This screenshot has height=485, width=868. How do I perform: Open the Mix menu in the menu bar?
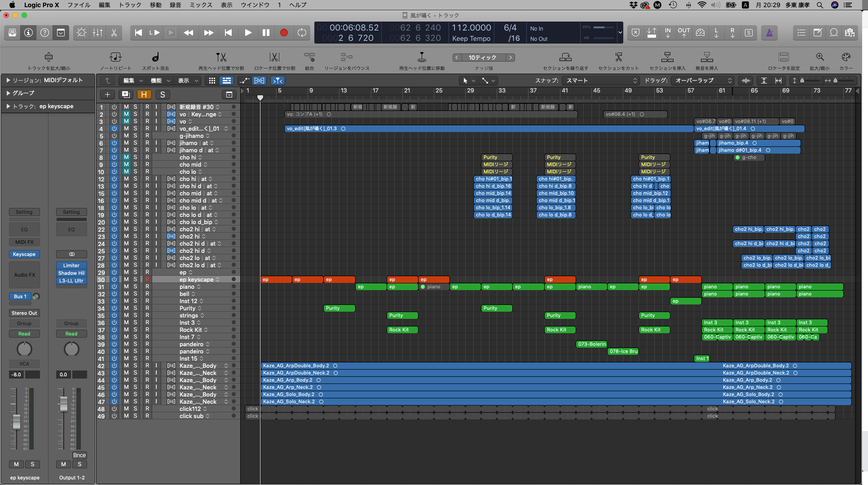[201, 5]
